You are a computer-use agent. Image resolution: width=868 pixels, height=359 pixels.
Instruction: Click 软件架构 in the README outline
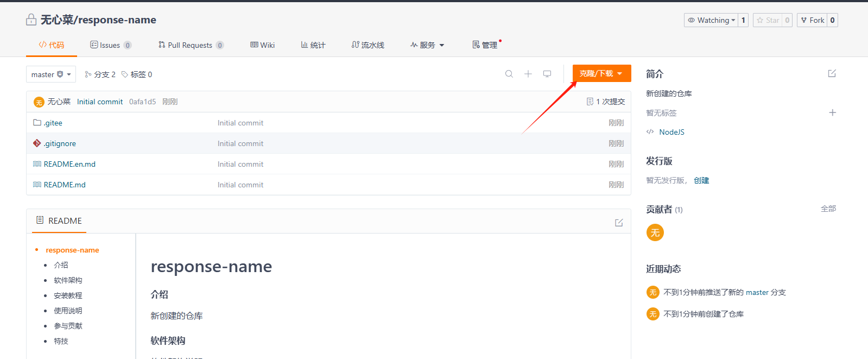68,280
